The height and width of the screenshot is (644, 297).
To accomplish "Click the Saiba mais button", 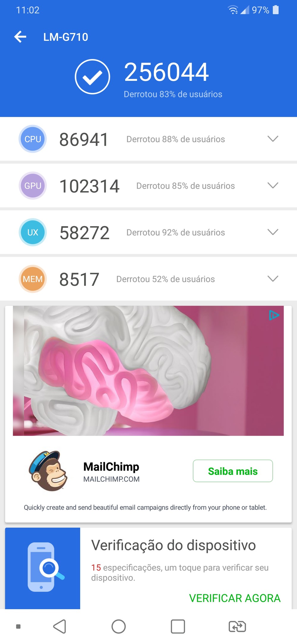I will point(233,471).
